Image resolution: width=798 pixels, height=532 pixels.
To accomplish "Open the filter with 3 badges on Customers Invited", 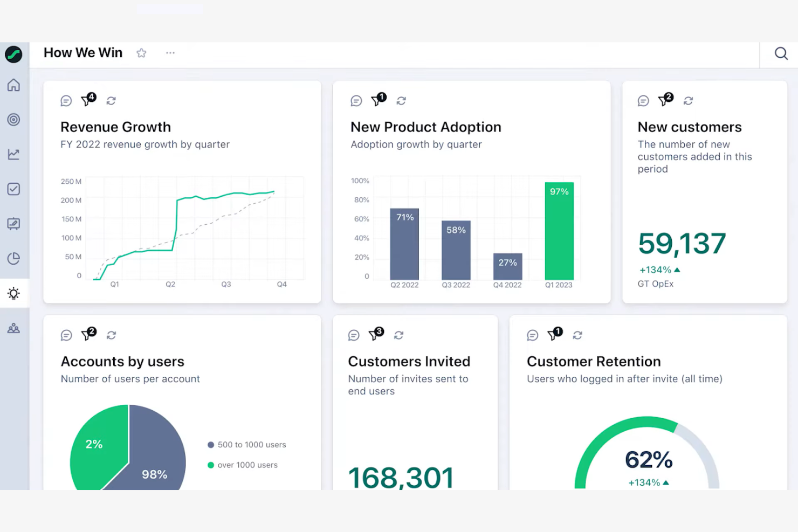I will (x=375, y=335).
